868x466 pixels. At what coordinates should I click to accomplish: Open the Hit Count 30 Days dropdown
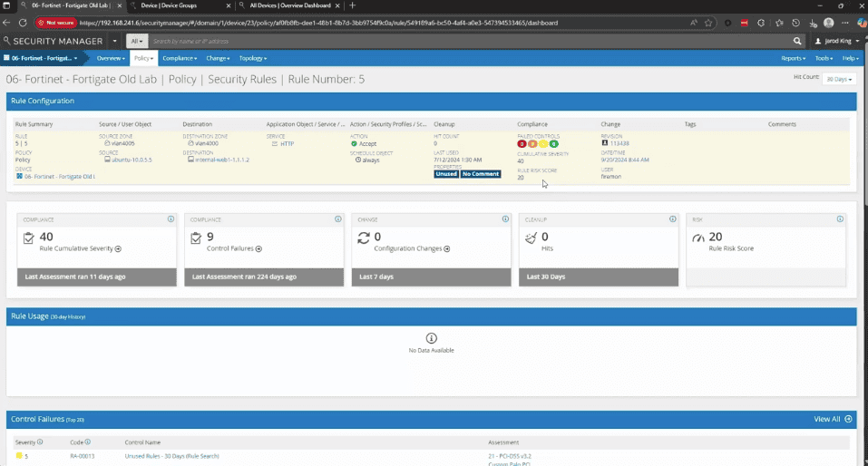[839, 79]
